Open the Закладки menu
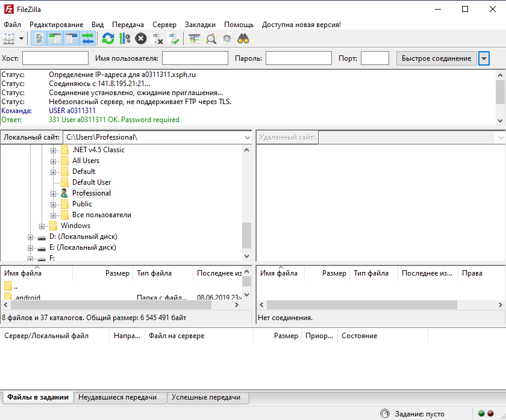506x420 pixels. tap(200, 25)
